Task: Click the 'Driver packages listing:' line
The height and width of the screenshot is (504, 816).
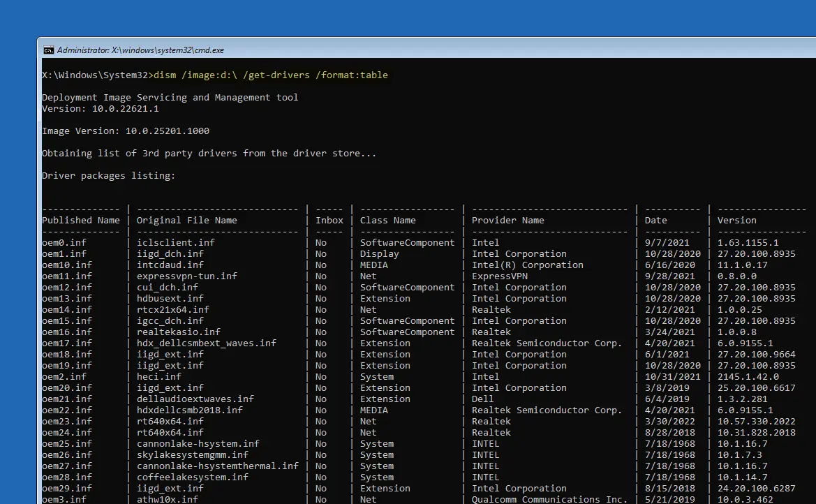Action: [109, 175]
